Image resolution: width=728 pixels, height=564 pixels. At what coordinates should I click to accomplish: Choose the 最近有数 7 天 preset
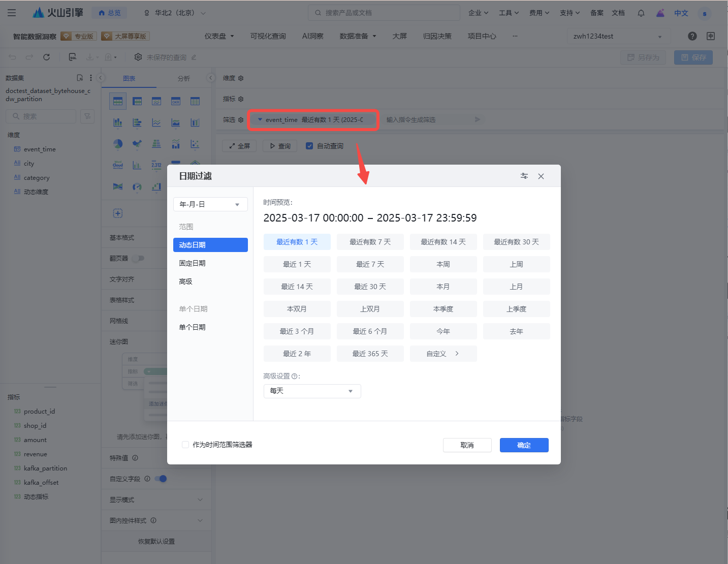click(370, 242)
